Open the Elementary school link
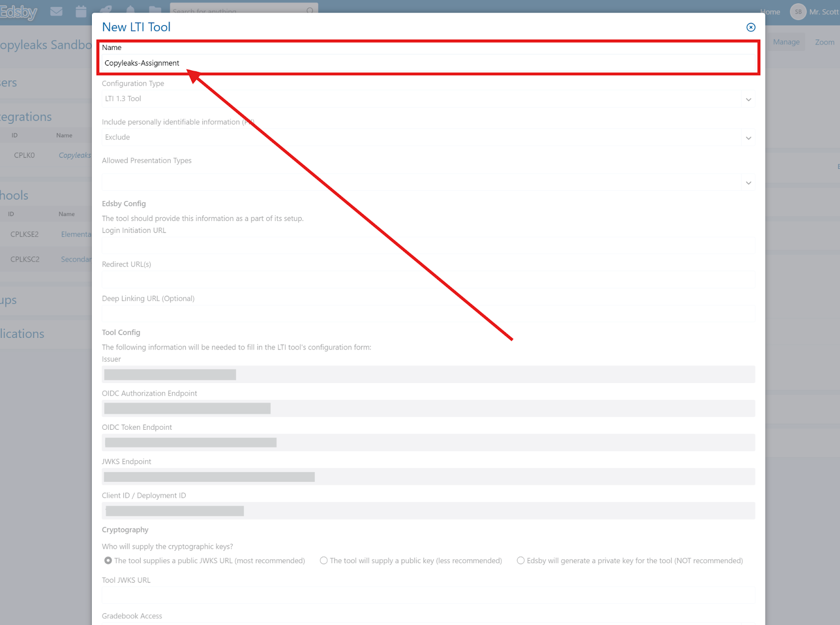The width and height of the screenshot is (840, 625). coord(76,234)
